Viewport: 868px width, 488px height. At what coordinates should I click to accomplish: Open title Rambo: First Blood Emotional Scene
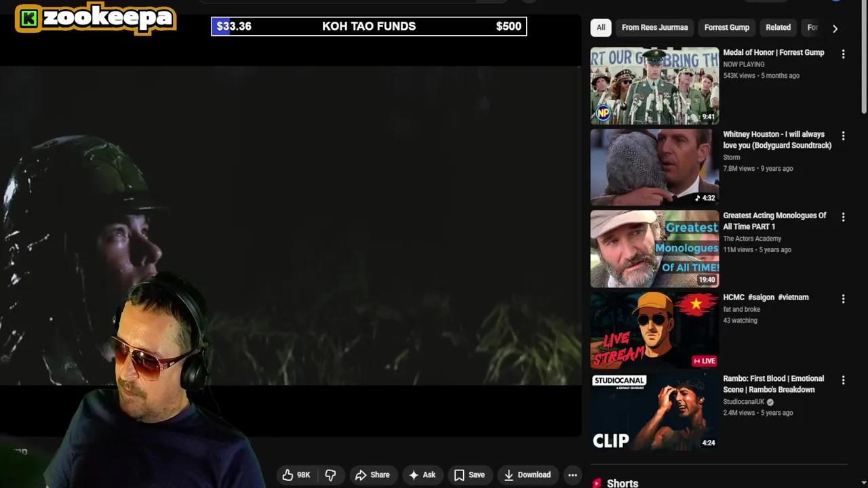coord(773,384)
